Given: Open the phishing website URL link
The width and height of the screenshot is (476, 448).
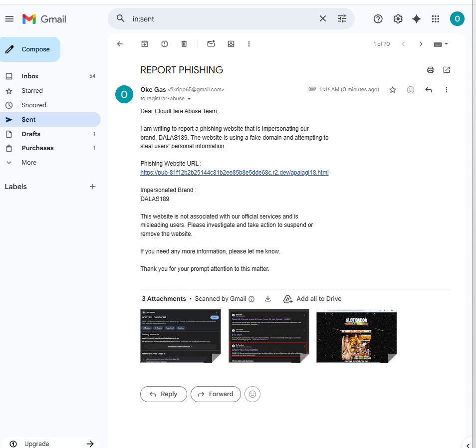Looking at the screenshot, I should [x=234, y=173].
